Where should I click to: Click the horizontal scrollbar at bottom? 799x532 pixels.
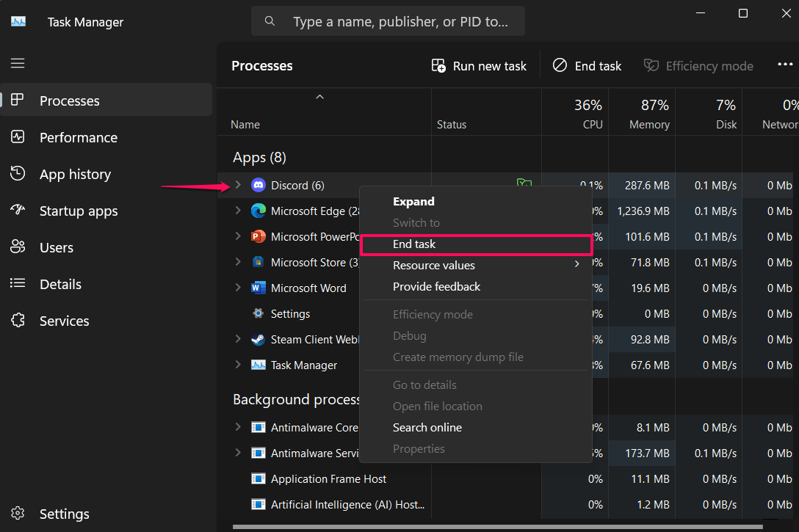click(497, 527)
